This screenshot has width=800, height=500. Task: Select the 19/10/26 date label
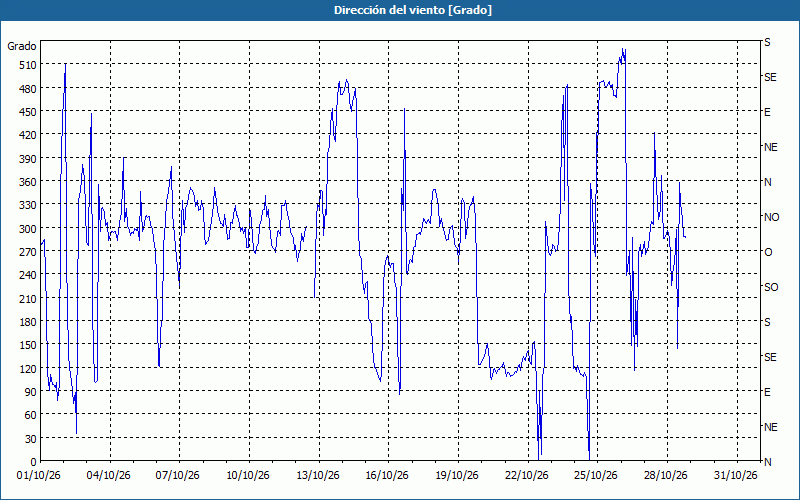pyautogui.click(x=457, y=476)
